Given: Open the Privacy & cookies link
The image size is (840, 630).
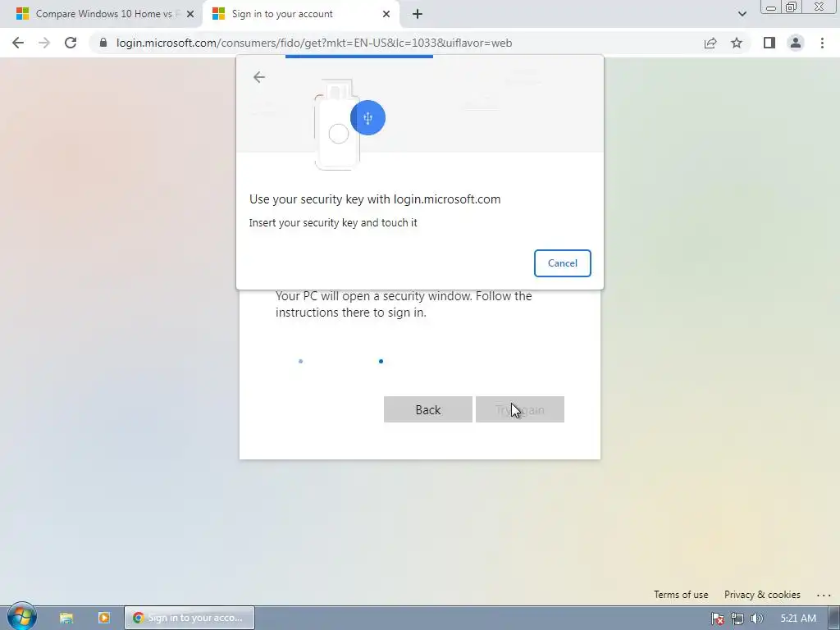Looking at the screenshot, I should point(762,595).
